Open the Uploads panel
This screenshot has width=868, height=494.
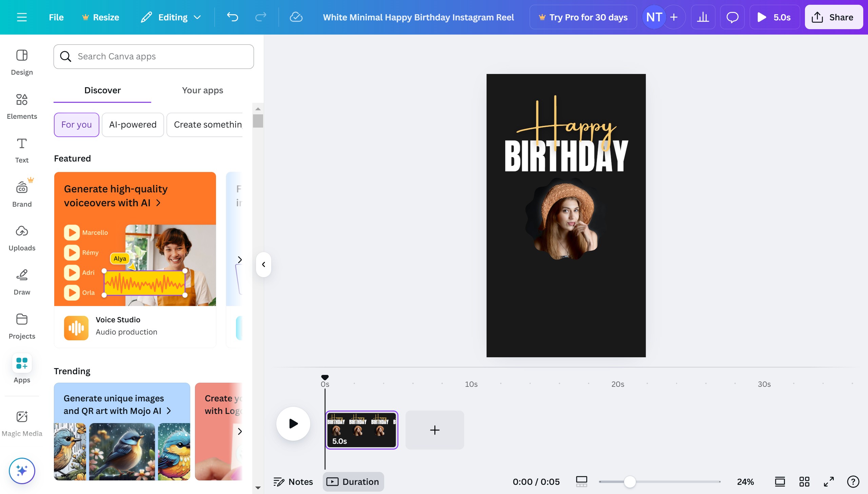(x=22, y=238)
